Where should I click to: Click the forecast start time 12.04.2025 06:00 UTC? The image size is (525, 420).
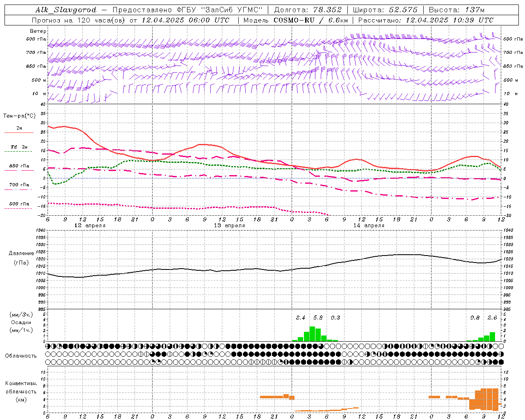[x=185, y=20]
